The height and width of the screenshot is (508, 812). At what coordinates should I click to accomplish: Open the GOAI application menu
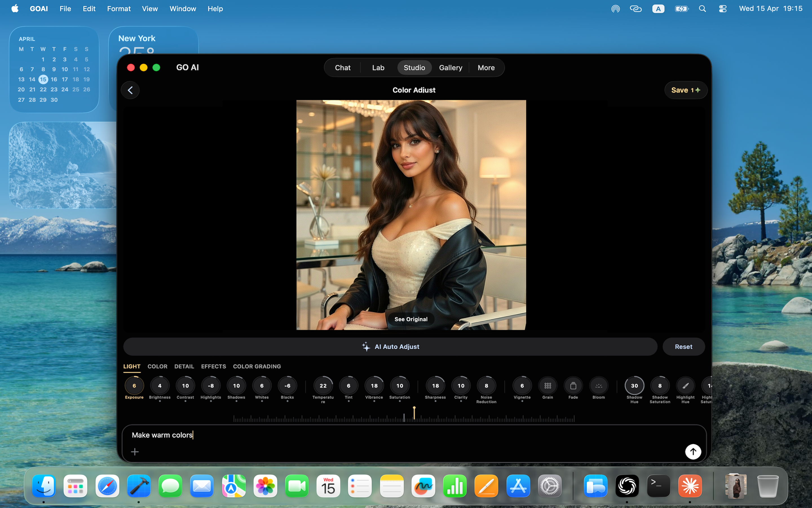[x=39, y=9]
